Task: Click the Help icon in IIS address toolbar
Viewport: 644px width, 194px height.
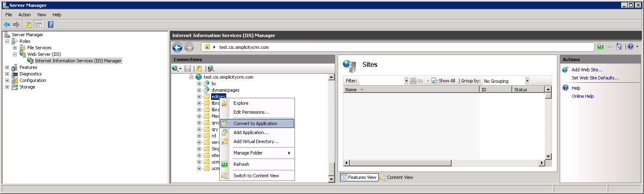Action: 631,47
